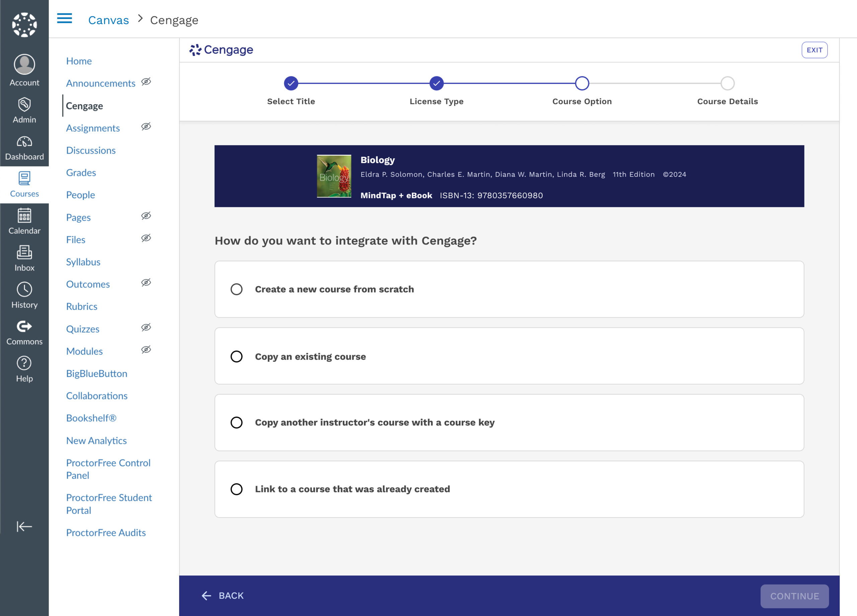Click the Account avatar icon

coord(24,64)
